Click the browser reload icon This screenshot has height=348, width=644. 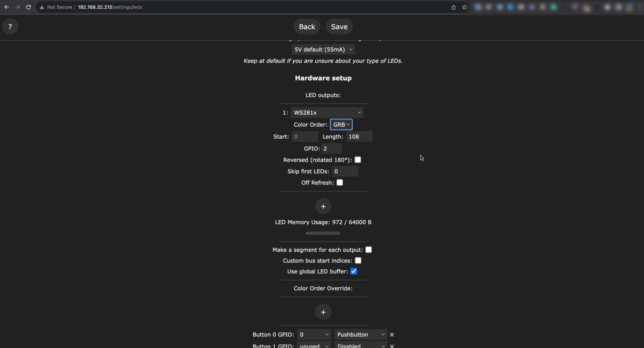[28, 7]
